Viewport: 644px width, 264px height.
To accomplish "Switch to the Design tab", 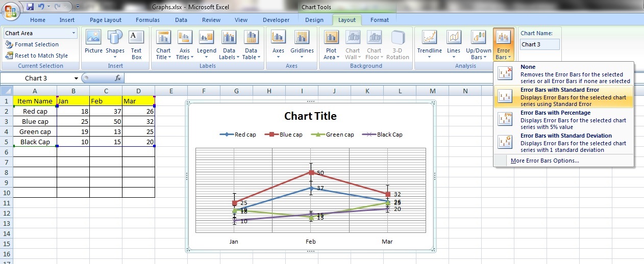I will tap(314, 20).
